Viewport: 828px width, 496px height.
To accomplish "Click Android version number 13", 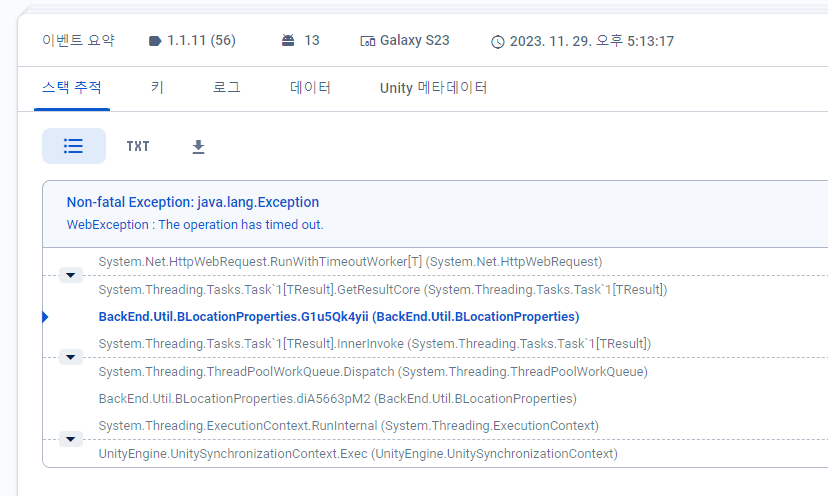I will [312, 41].
